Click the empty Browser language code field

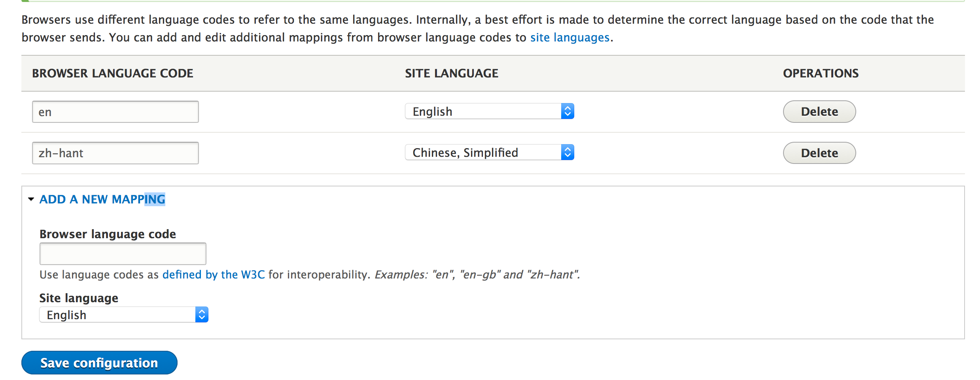tap(123, 254)
